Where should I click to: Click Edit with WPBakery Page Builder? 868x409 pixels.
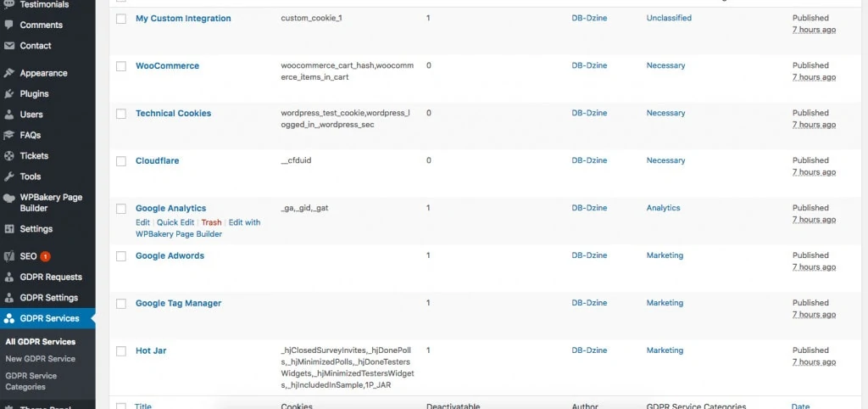coord(198,228)
